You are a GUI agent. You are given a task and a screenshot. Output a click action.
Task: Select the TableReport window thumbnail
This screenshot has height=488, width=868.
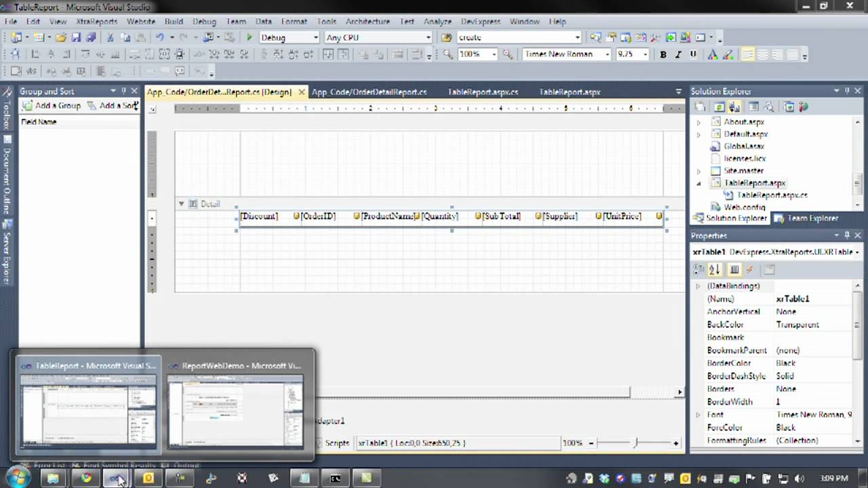point(88,404)
